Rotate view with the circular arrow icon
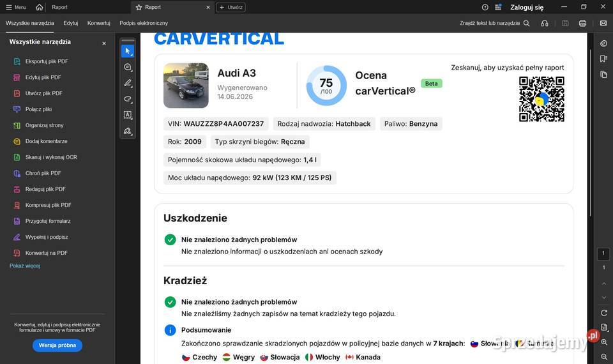Viewport: 613px width, 364px height. tap(603, 313)
